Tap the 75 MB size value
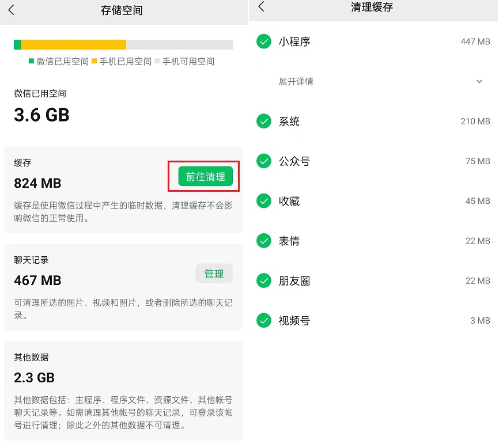The width and height of the screenshot is (499, 448). tap(478, 161)
